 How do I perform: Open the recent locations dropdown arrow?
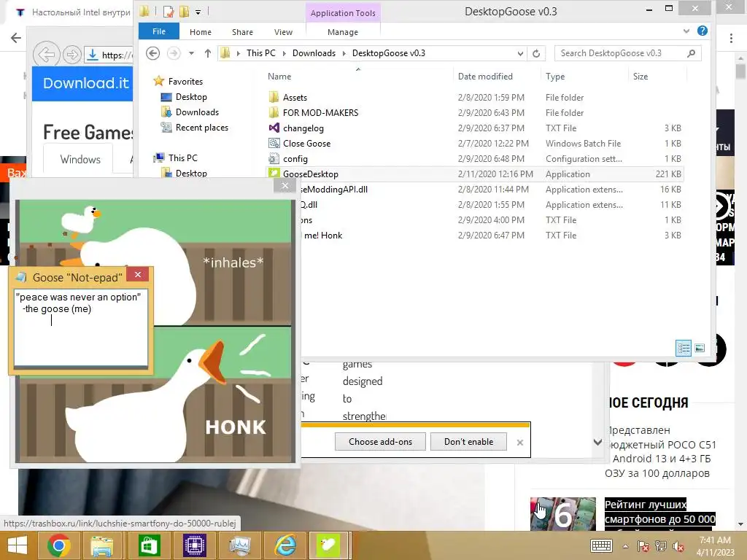191,53
